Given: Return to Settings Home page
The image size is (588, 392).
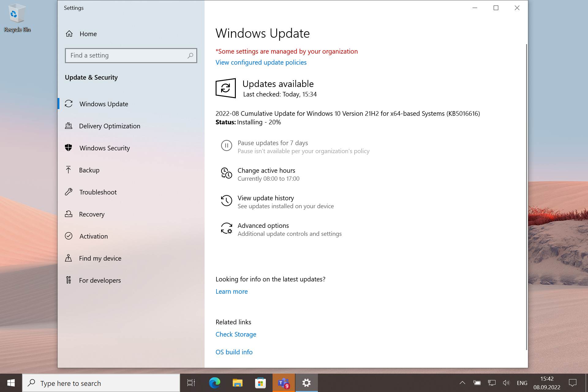Looking at the screenshot, I should [x=88, y=34].
